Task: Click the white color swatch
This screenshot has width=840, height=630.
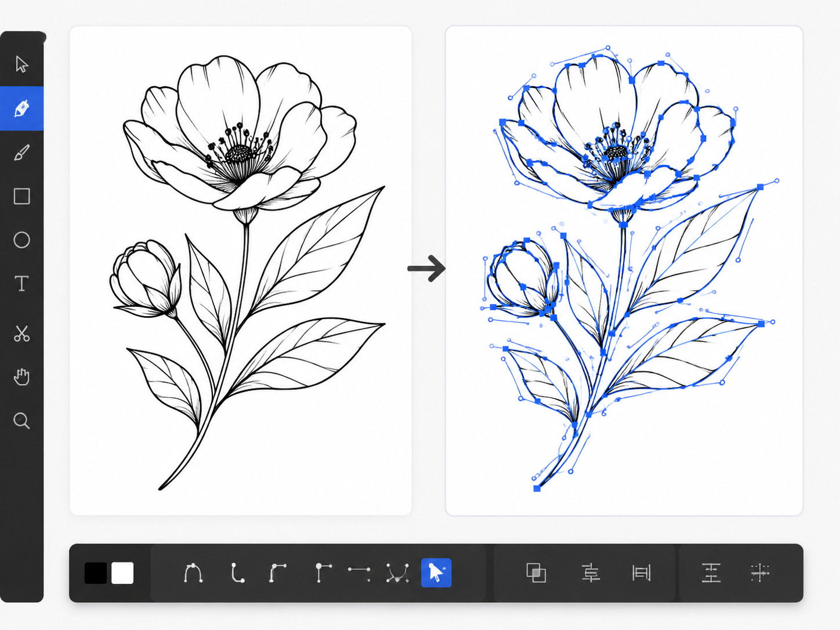Action: [122, 573]
